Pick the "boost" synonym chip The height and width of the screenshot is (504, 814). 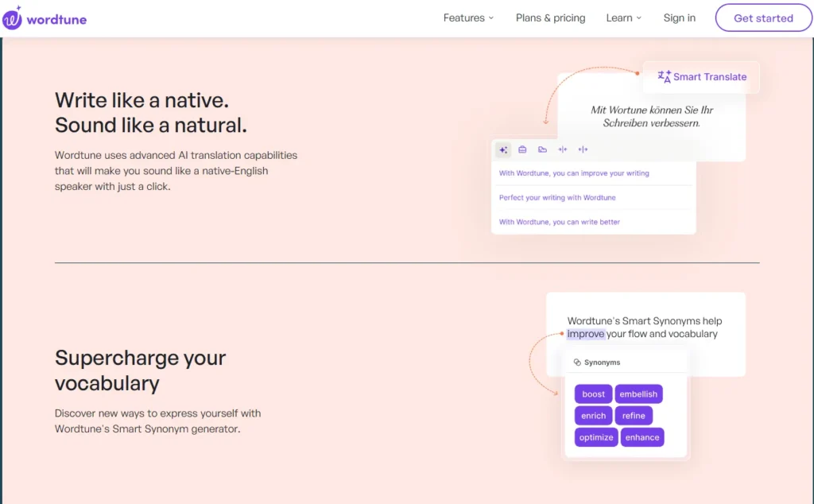coord(593,394)
